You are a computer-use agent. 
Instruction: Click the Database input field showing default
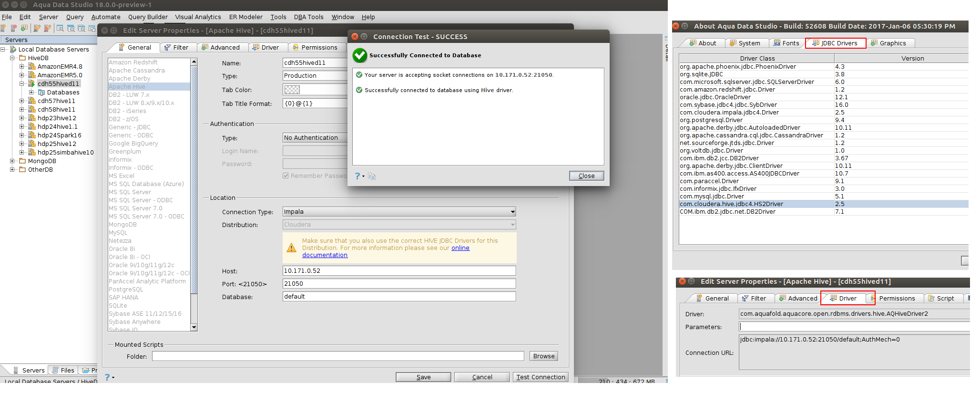coord(399,296)
